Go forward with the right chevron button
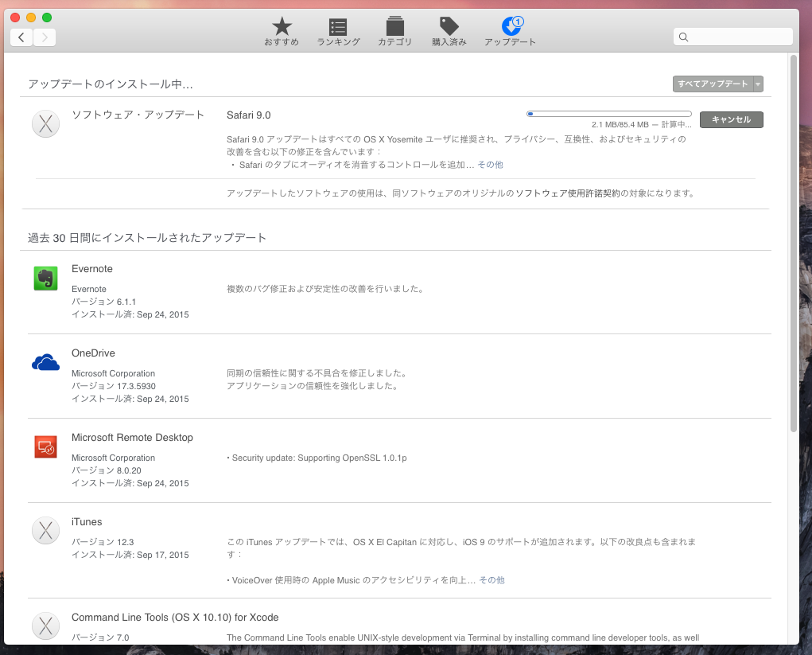The width and height of the screenshot is (812, 655). [45, 37]
